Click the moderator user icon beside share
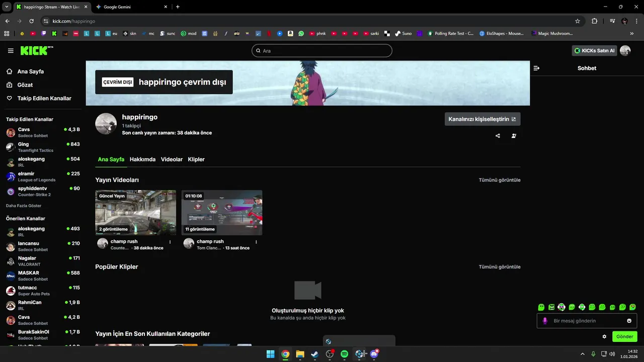The height and width of the screenshot is (362, 644). tap(514, 136)
